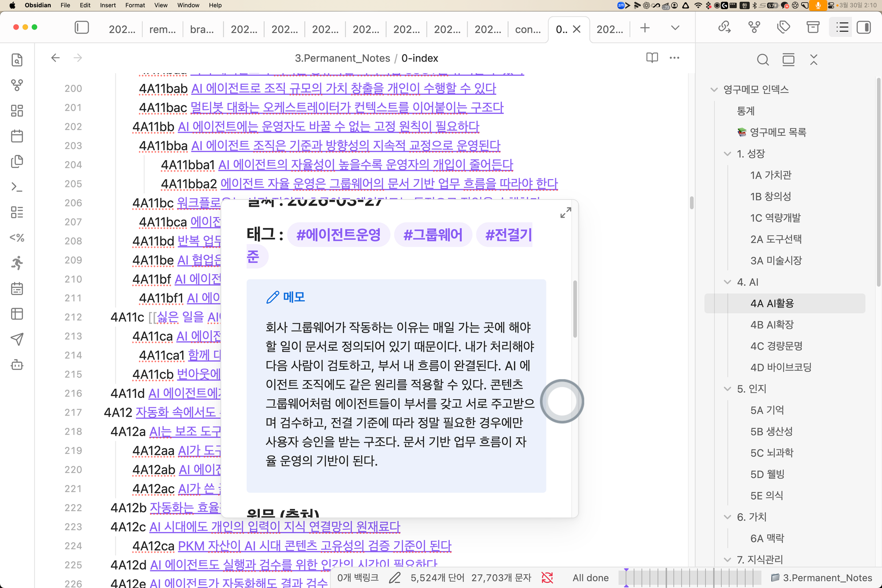Select '4B AI확장' in outline

point(772,325)
